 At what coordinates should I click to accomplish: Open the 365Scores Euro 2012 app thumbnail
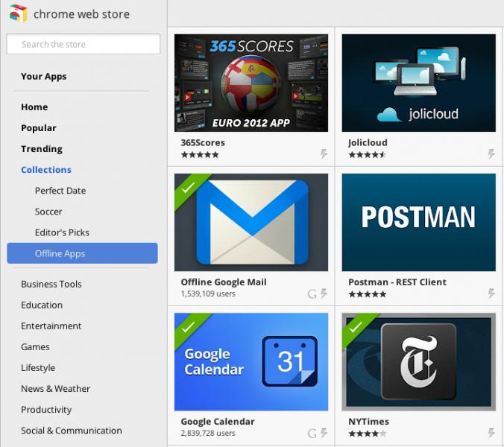251,83
